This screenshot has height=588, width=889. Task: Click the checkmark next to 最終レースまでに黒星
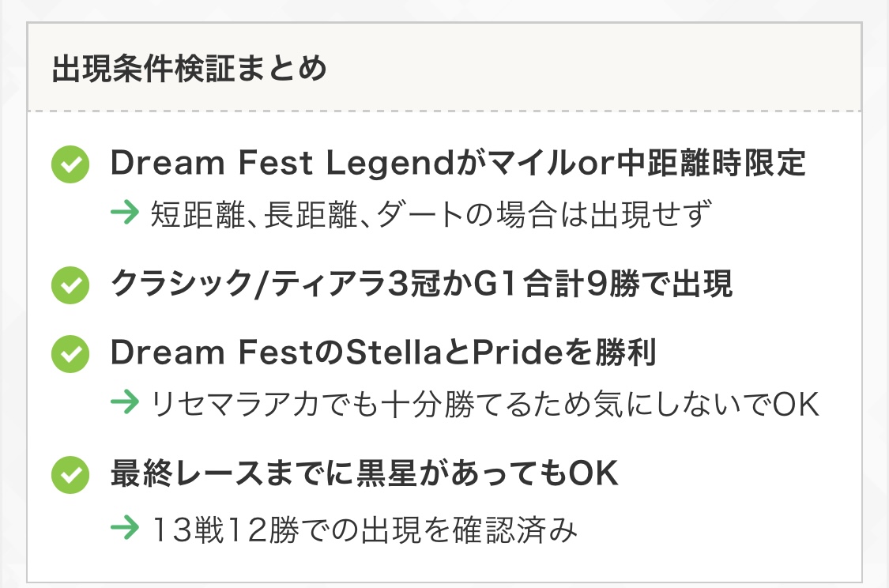click(70, 475)
